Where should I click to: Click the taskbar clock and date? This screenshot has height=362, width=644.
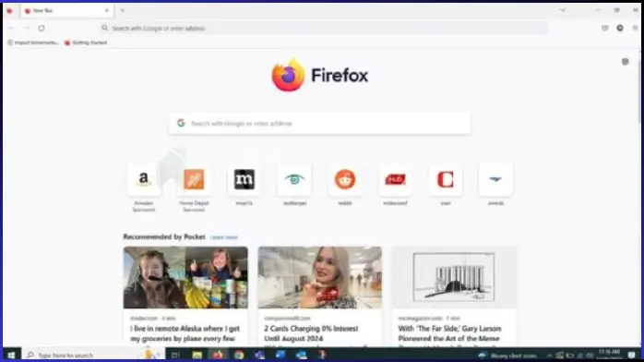coord(609,355)
